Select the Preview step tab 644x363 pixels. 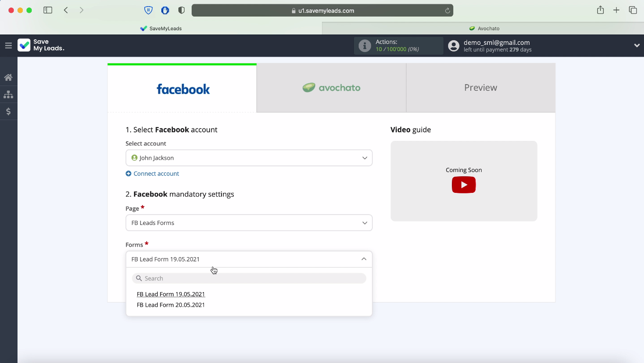481,88
